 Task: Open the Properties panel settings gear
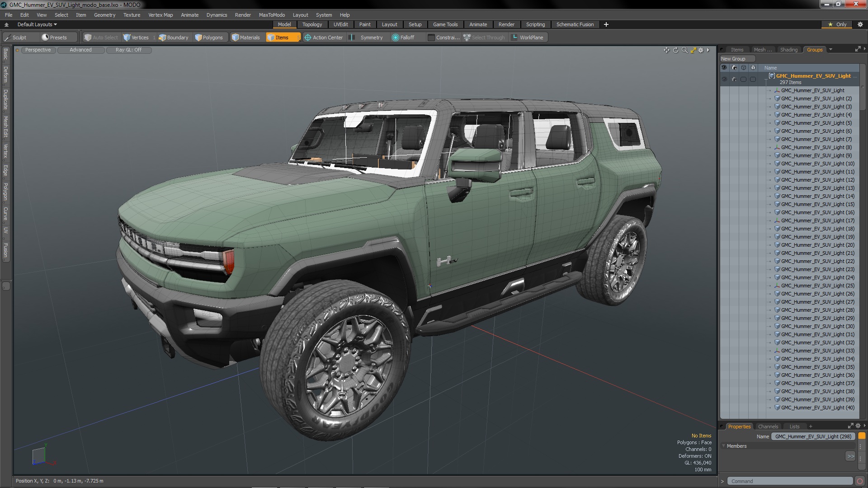[858, 426]
